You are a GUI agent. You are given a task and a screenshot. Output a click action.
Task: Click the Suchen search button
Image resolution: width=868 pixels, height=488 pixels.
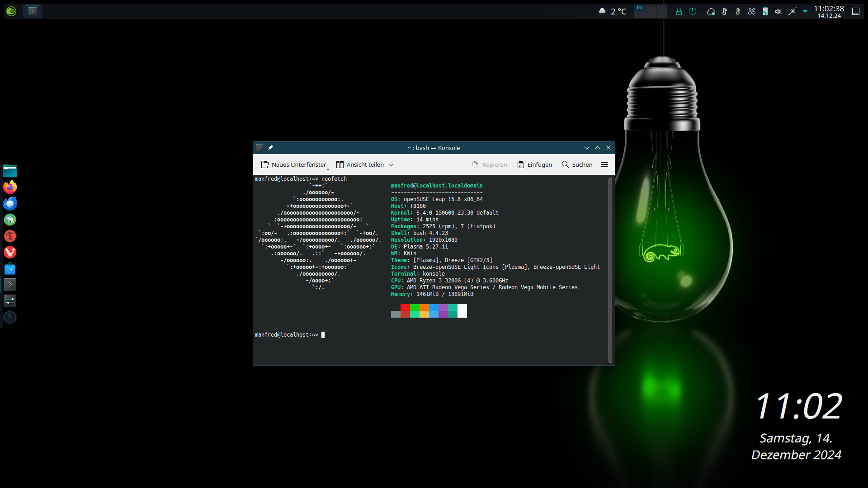pos(577,164)
